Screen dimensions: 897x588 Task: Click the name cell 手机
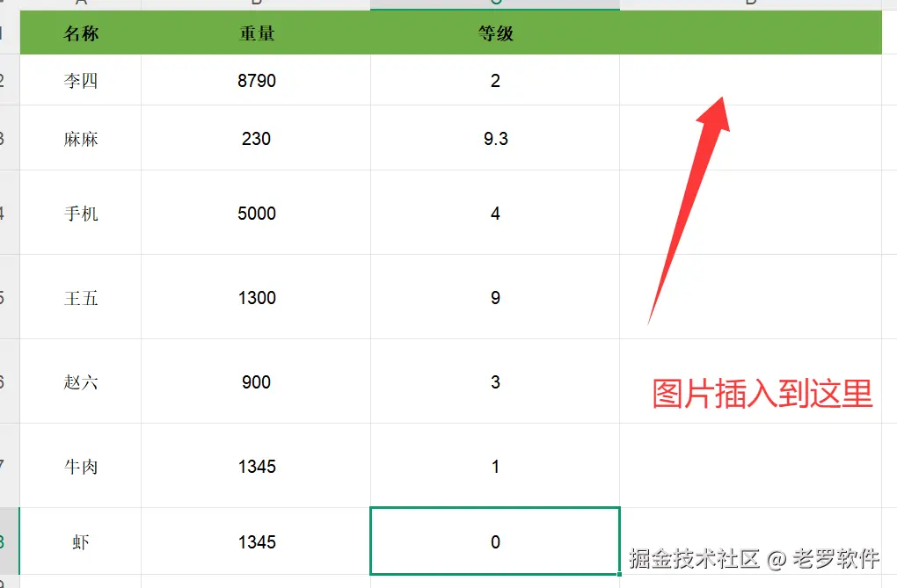click(x=81, y=213)
